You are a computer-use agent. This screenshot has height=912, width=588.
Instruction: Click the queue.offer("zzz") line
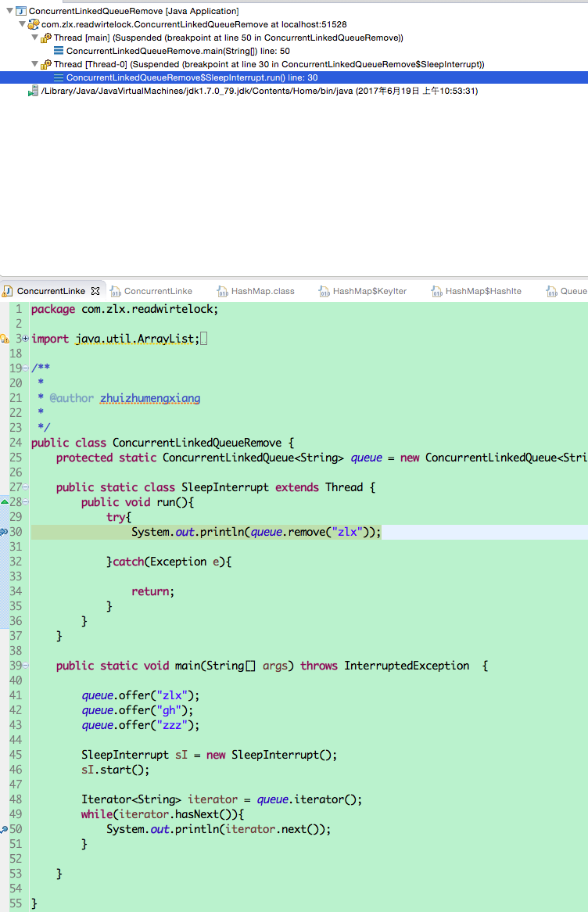[140, 725]
